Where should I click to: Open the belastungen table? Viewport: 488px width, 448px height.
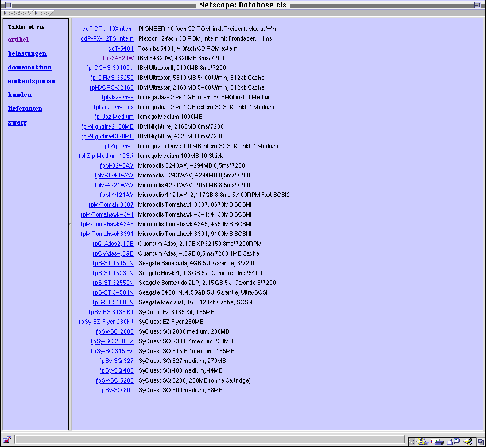pyautogui.click(x=27, y=53)
